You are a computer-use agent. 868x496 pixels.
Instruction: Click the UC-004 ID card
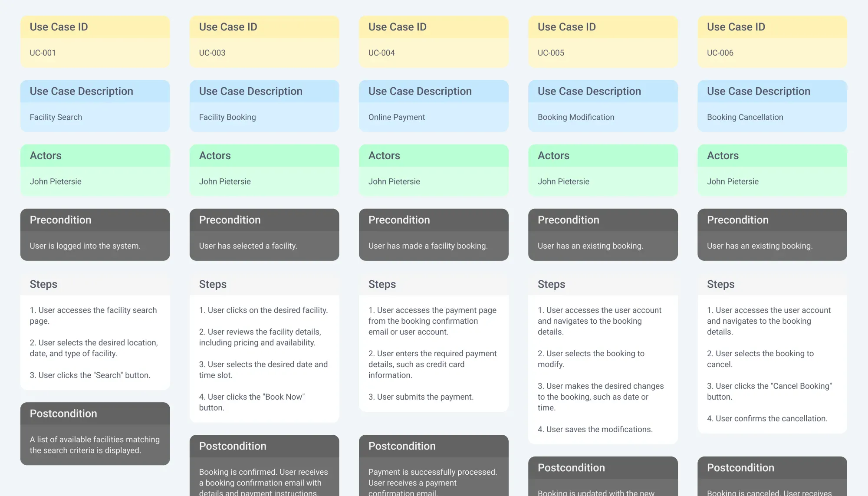tap(434, 42)
